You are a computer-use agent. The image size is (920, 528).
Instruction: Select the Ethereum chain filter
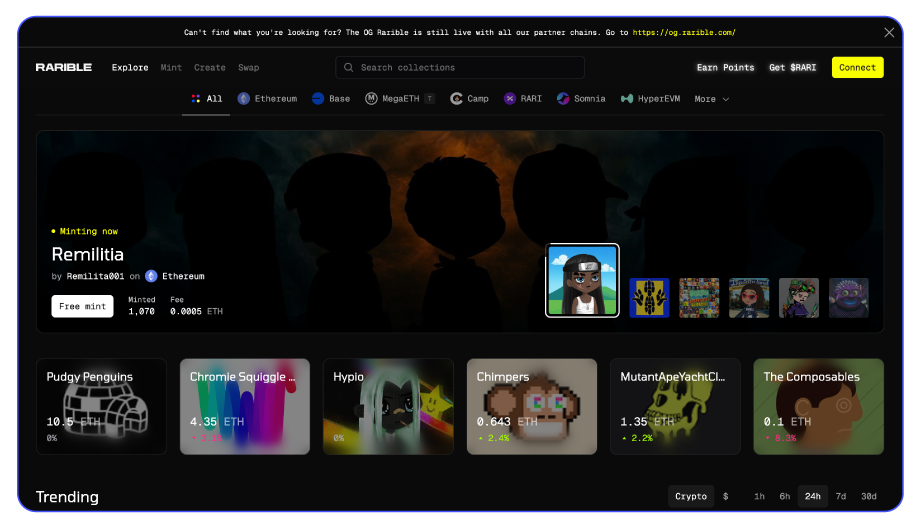(267, 99)
